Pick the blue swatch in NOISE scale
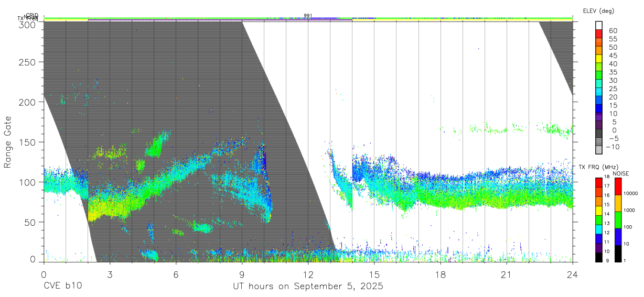 tap(618, 237)
